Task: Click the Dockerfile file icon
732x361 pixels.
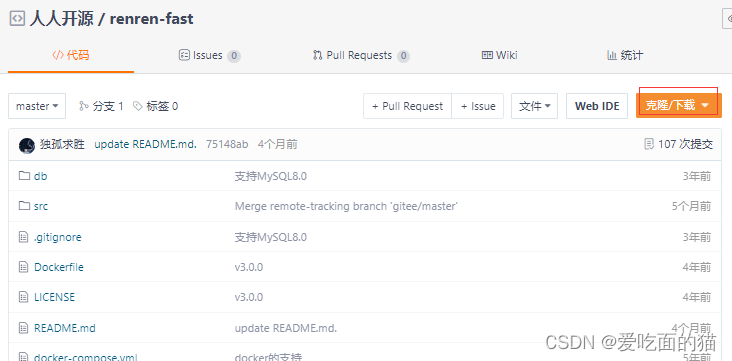Action: 24,267
